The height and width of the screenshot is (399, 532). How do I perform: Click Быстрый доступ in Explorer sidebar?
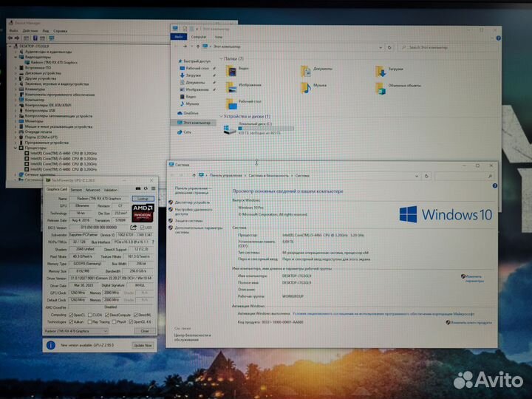coord(194,61)
